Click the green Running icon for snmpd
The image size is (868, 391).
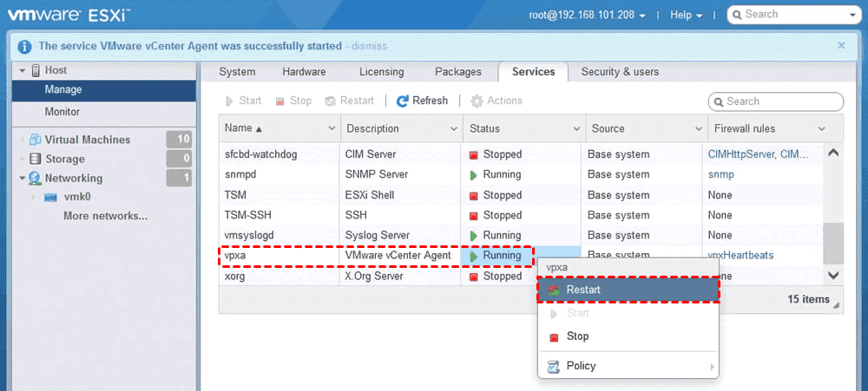point(473,175)
